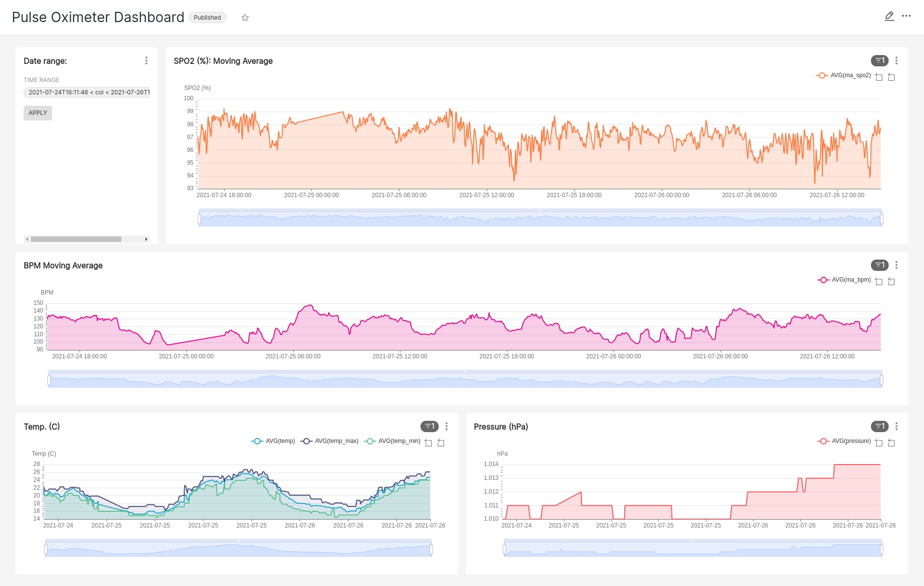Screen dimensions: 924x586
Task: Click the TIME RANGE label
Action: pyautogui.click(x=41, y=80)
